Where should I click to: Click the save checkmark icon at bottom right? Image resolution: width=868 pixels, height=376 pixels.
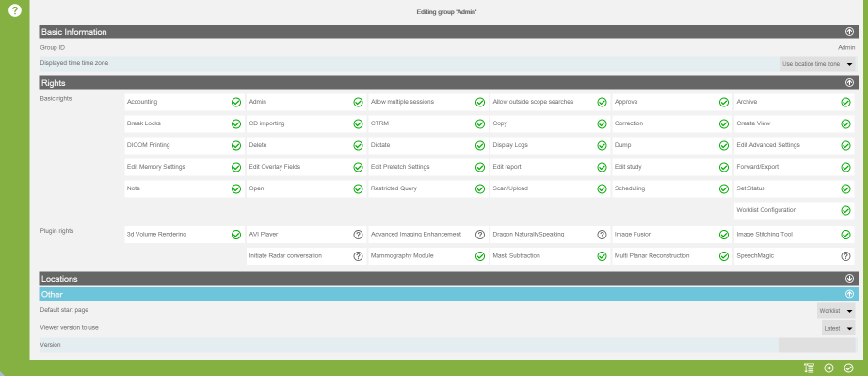[848, 368]
